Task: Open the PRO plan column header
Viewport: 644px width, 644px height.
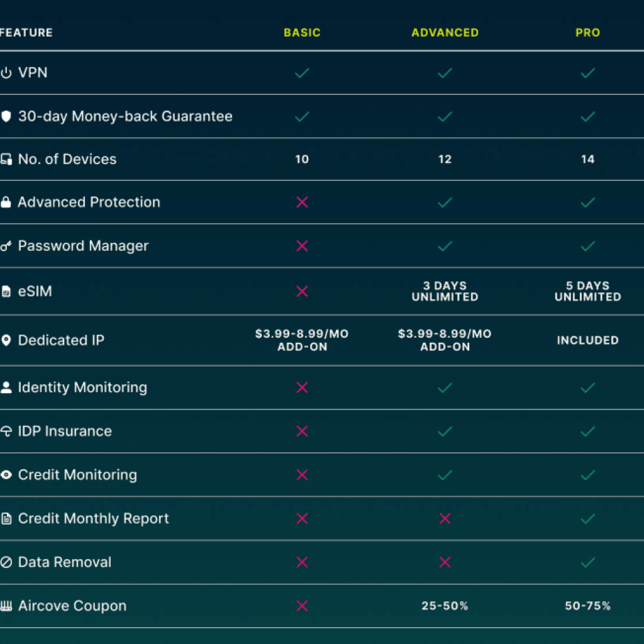Action: coord(588,33)
